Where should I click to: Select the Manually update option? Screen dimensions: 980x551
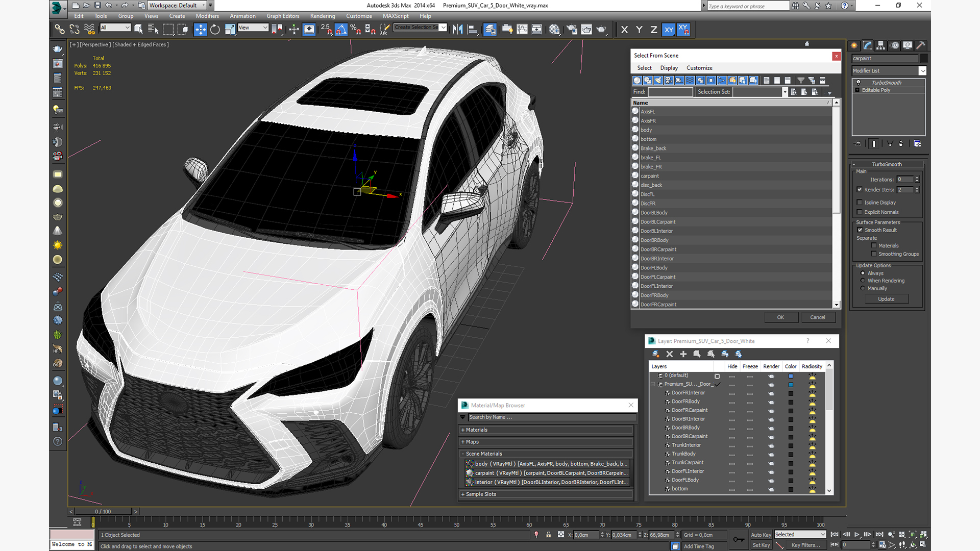click(x=863, y=288)
